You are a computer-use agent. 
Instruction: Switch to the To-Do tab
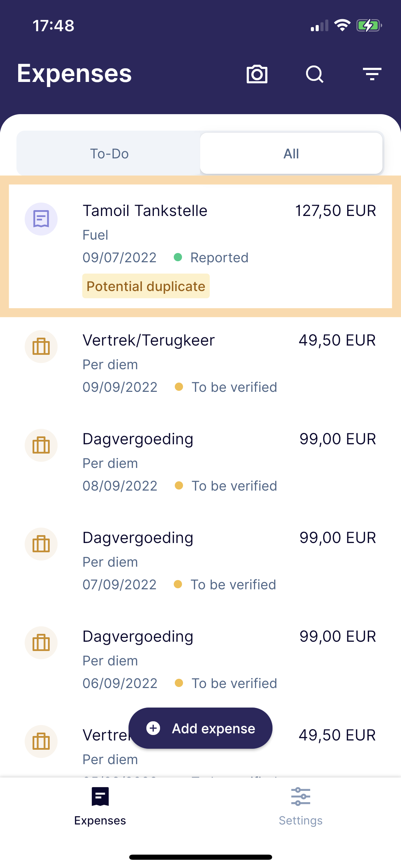pyautogui.click(x=109, y=153)
